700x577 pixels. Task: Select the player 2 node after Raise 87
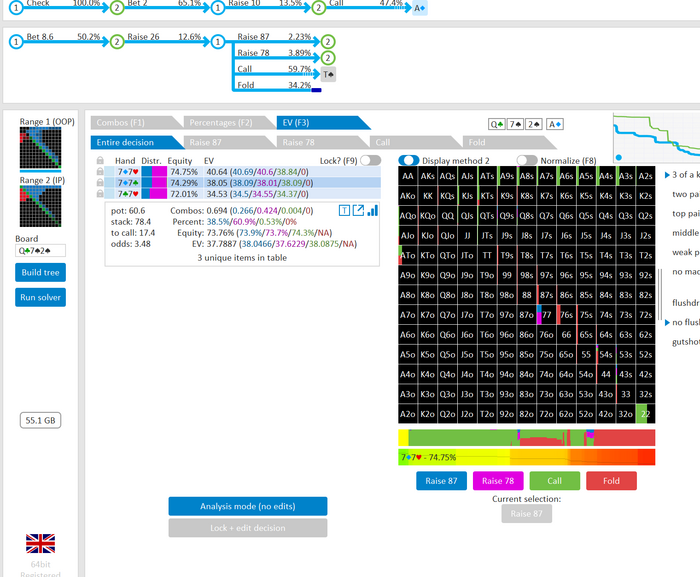click(328, 42)
